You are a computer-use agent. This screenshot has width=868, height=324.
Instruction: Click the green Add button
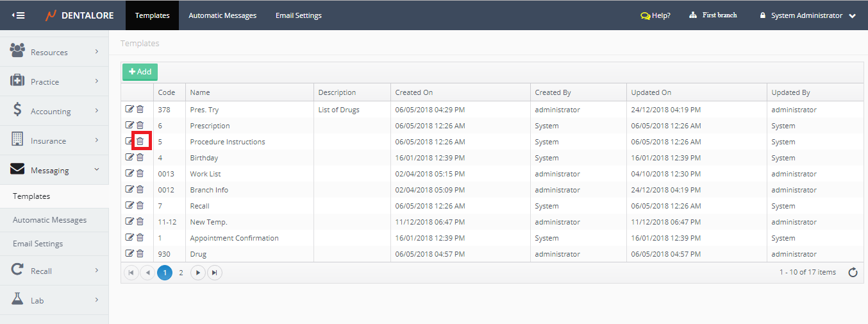click(x=140, y=72)
